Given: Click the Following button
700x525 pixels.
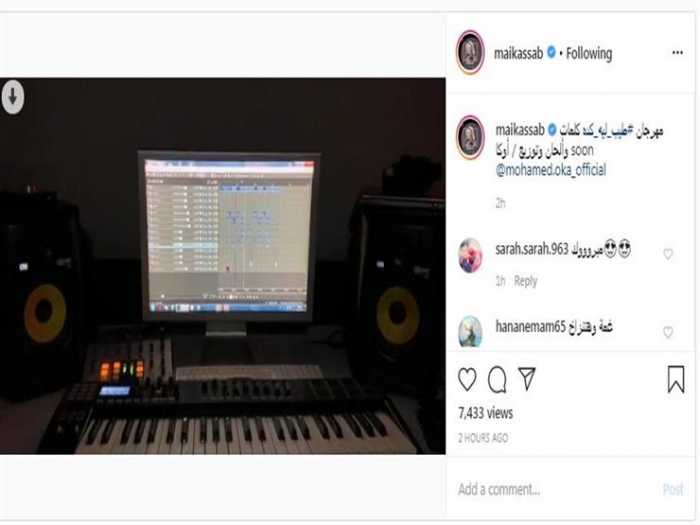Looking at the screenshot, I should 589,54.
